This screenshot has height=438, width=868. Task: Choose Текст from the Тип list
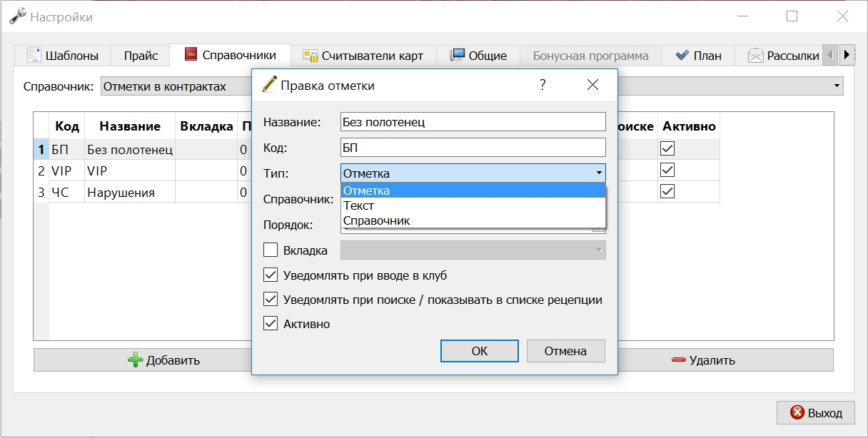[473, 205]
